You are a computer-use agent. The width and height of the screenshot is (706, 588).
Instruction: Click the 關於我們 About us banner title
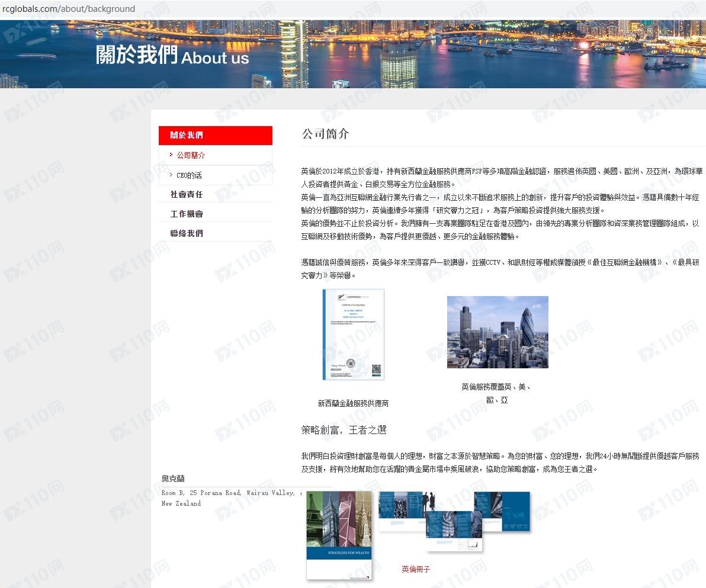(172, 55)
